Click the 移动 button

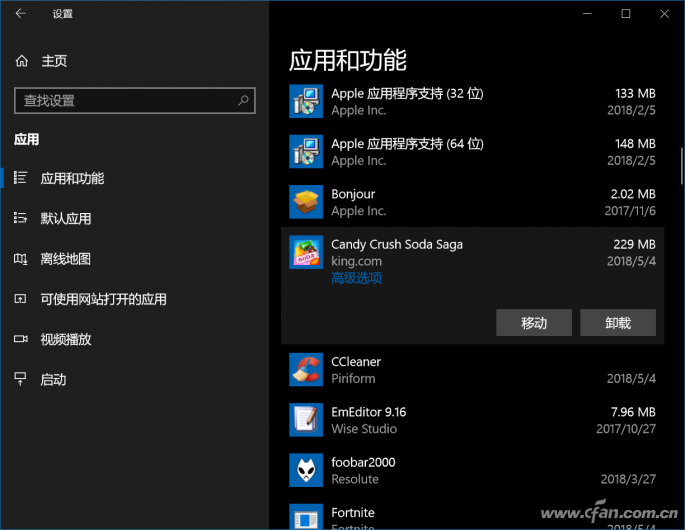[534, 322]
